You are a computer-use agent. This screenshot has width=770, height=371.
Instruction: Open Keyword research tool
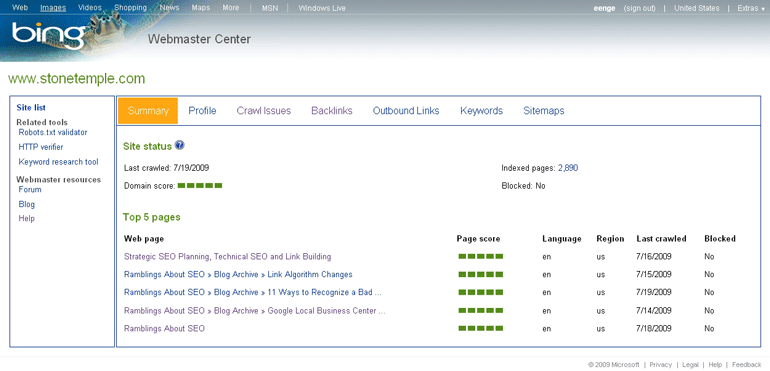pyautogui.click(x=58, y=162)
